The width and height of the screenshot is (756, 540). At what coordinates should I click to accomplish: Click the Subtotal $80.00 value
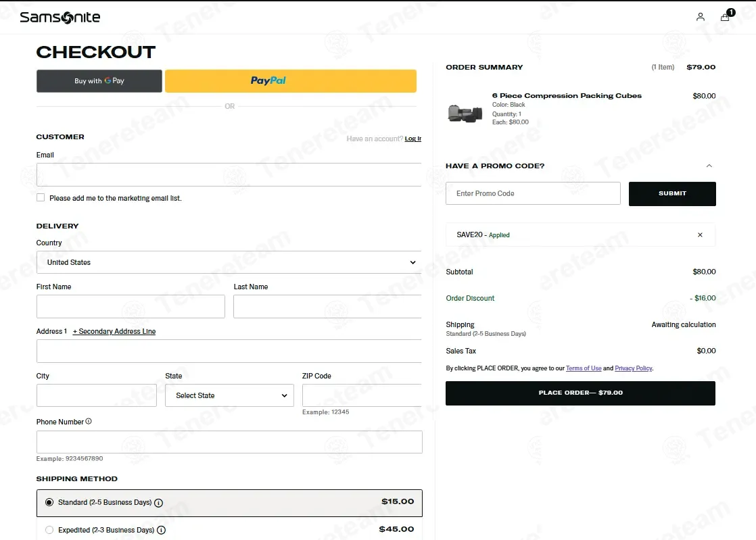pos(704,272)
